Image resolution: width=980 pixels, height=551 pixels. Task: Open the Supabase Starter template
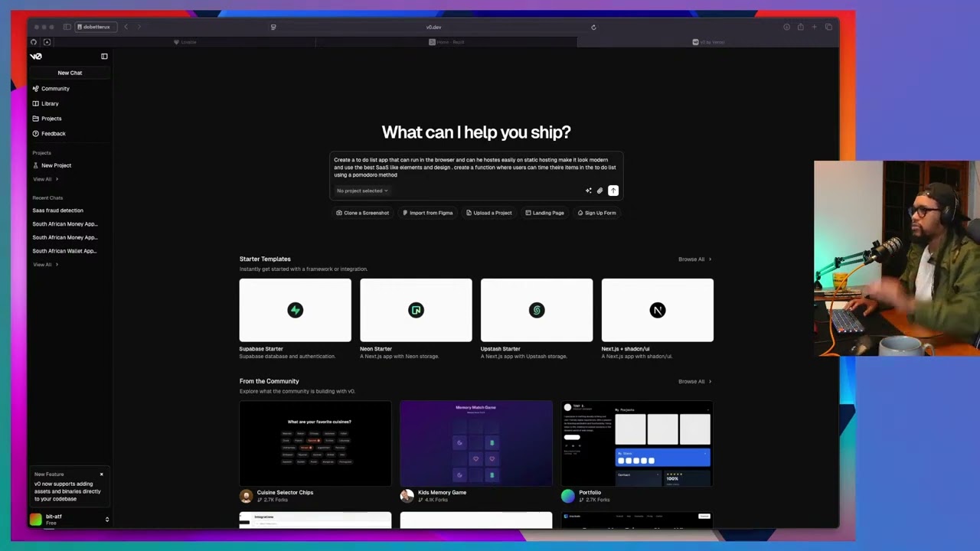[x=295, y=310]
